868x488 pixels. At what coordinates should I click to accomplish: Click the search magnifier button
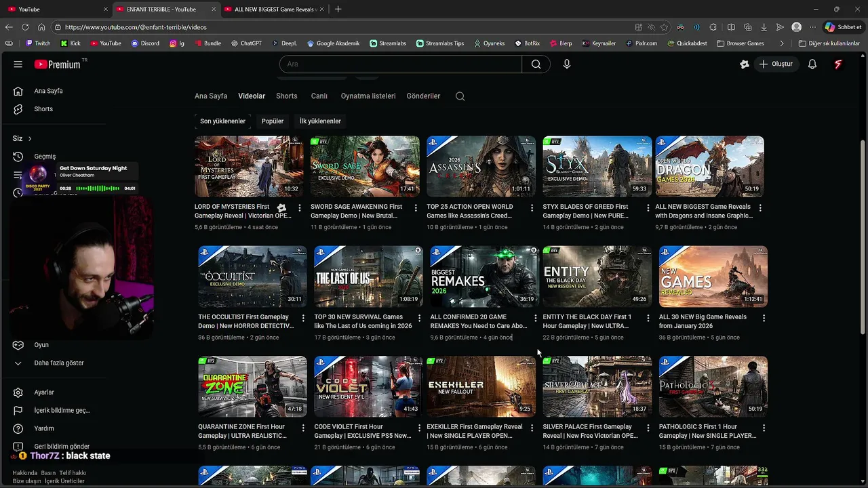(536, 64)
